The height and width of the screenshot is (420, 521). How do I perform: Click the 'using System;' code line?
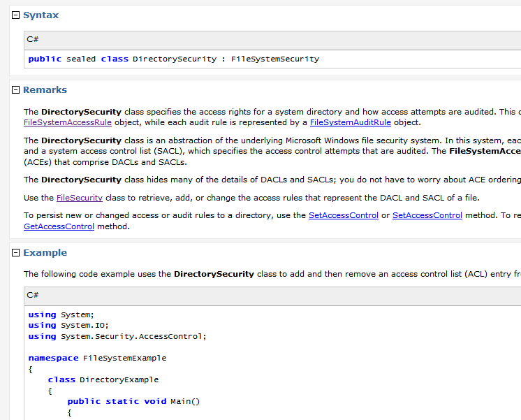click(x=61, y=314)
